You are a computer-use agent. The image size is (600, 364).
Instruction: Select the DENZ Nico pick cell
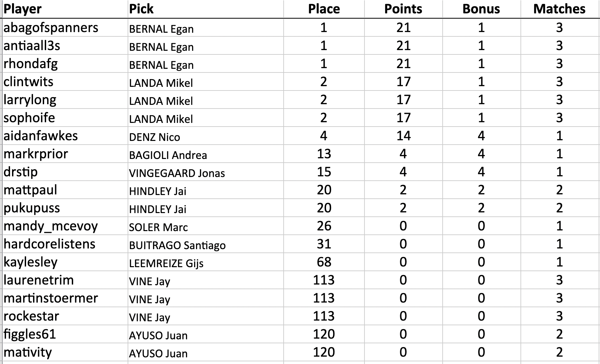(x=155, y=137)
